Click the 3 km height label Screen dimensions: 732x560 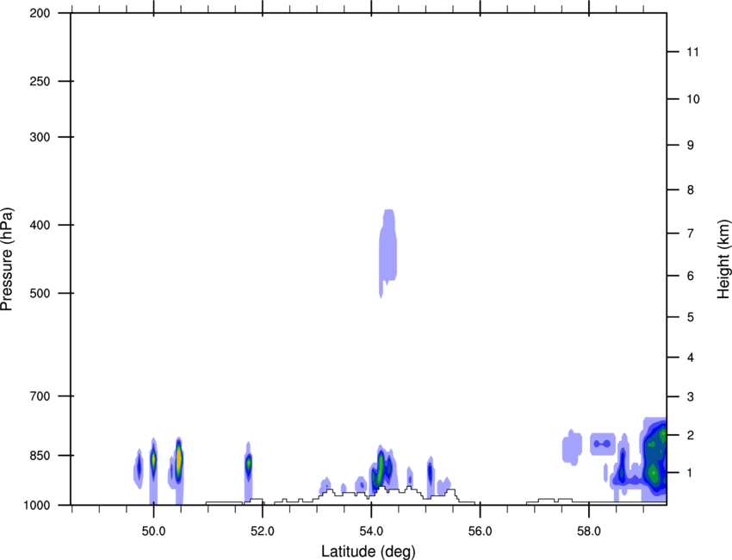(691, 397)
